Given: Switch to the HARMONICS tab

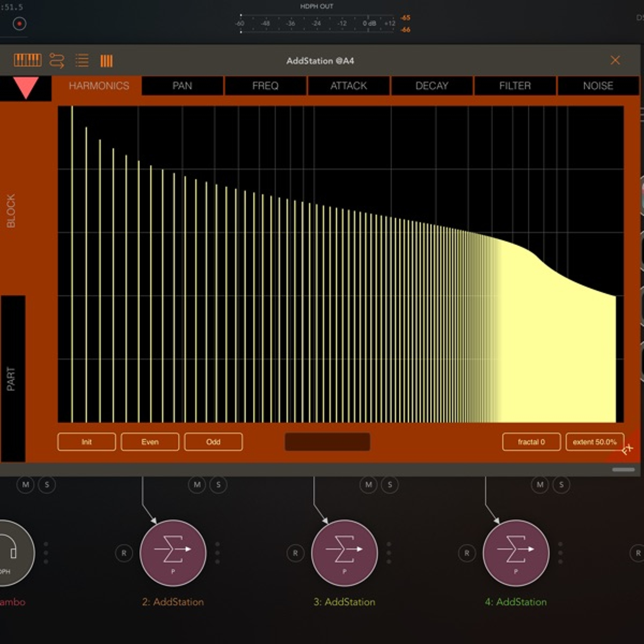Looking at the screenshot, I should coord(99,86).
